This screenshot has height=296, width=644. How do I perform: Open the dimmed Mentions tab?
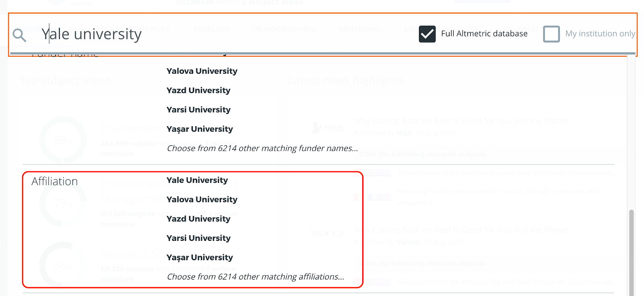360,29
